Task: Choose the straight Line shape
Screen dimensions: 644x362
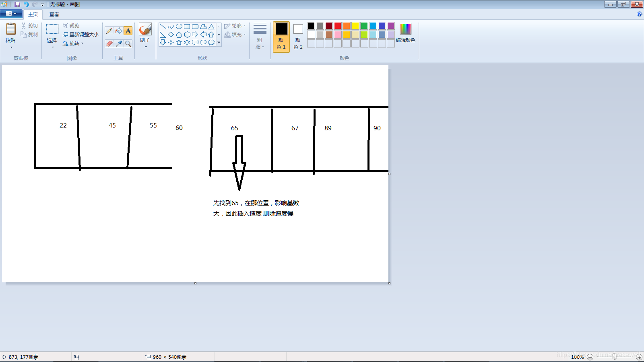Action: (163, 27)
